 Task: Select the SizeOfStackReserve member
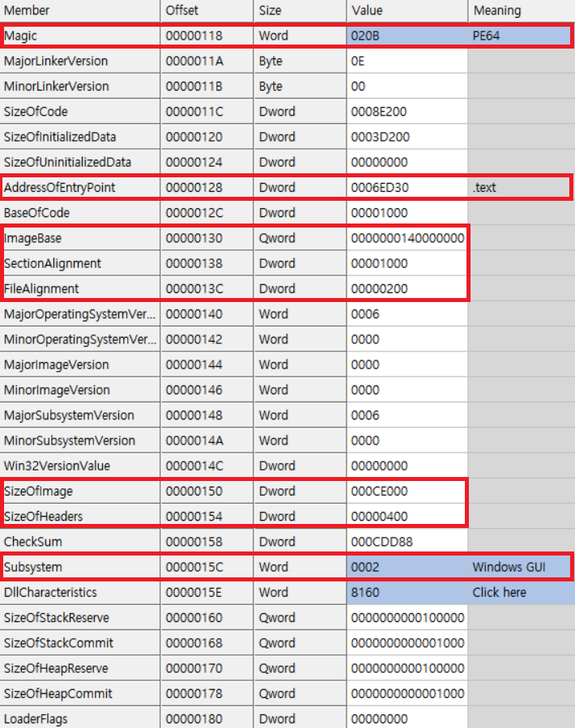[x=80, y=618]
